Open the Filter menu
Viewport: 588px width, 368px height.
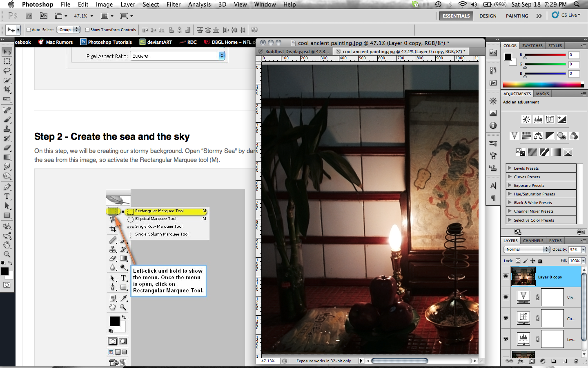click(x=174, y=4)
